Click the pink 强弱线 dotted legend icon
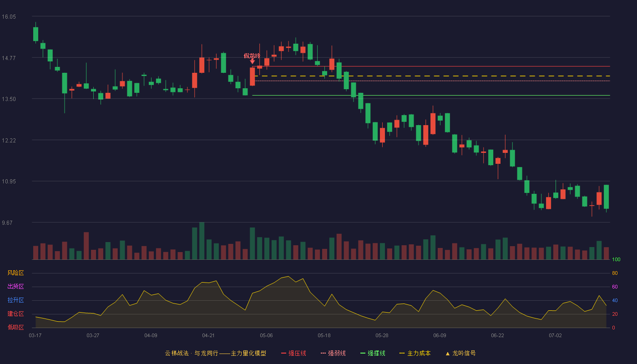The width and height of the screenshot is (637, 364). 323,353
